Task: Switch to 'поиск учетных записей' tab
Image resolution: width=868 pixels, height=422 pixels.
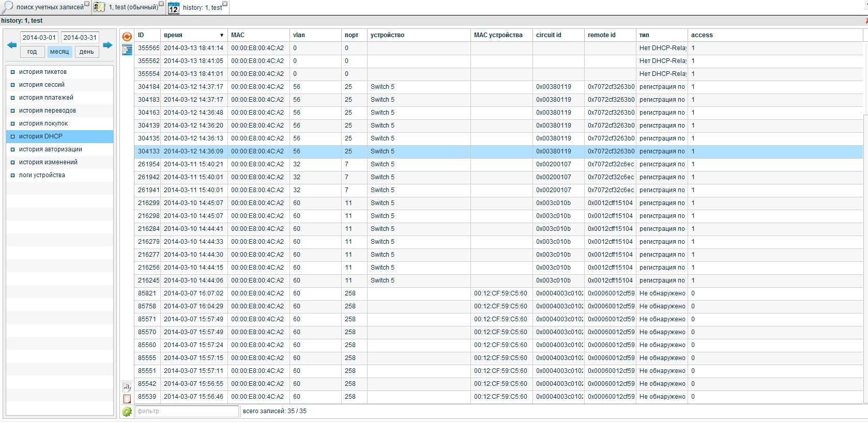Action: coord(50,7)
